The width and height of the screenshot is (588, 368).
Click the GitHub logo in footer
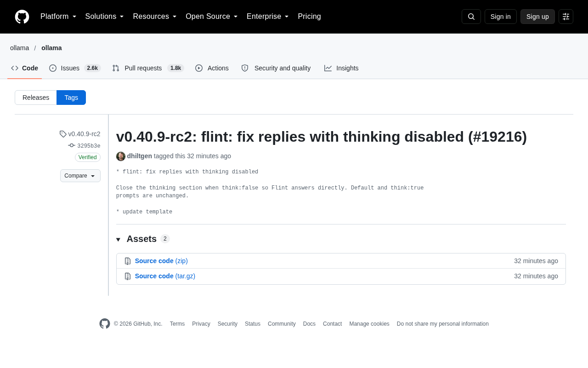[x=105, y=324]
